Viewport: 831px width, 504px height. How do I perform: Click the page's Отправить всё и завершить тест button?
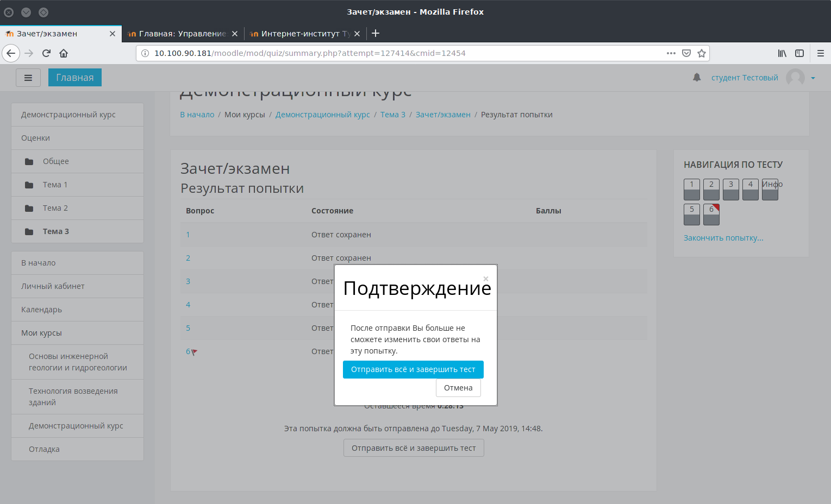coord(414,448)
